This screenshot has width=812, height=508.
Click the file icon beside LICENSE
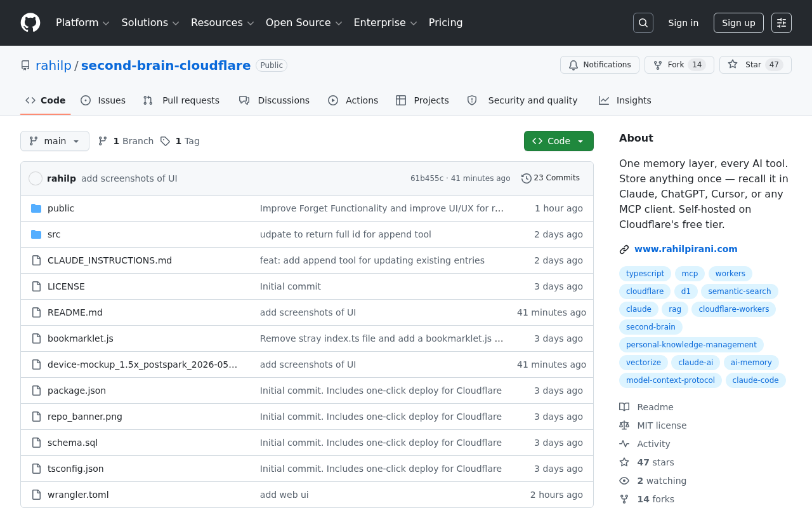coord(36,286)
